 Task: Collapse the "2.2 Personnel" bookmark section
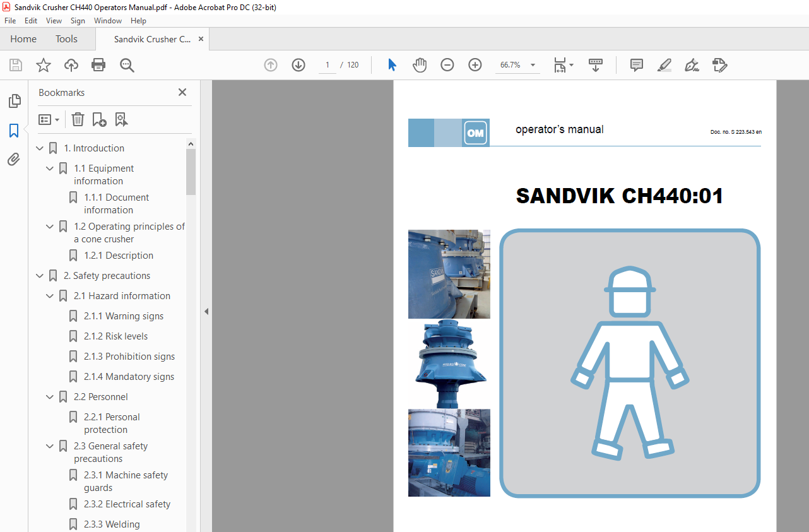pos(49,396)
